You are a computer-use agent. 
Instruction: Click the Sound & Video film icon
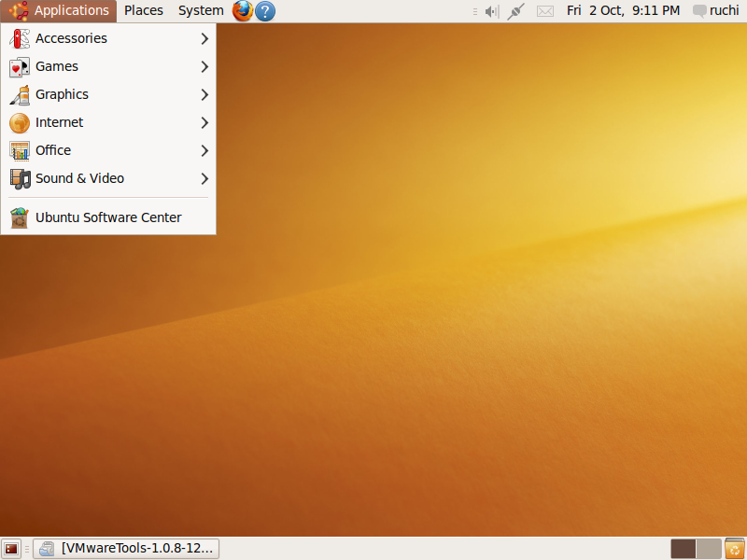20,179
